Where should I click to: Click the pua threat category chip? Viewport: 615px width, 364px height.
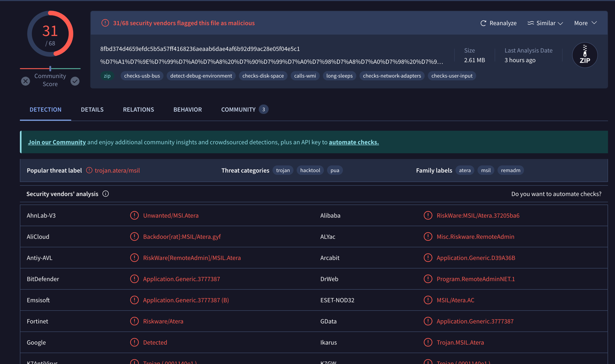coord(335,170)
